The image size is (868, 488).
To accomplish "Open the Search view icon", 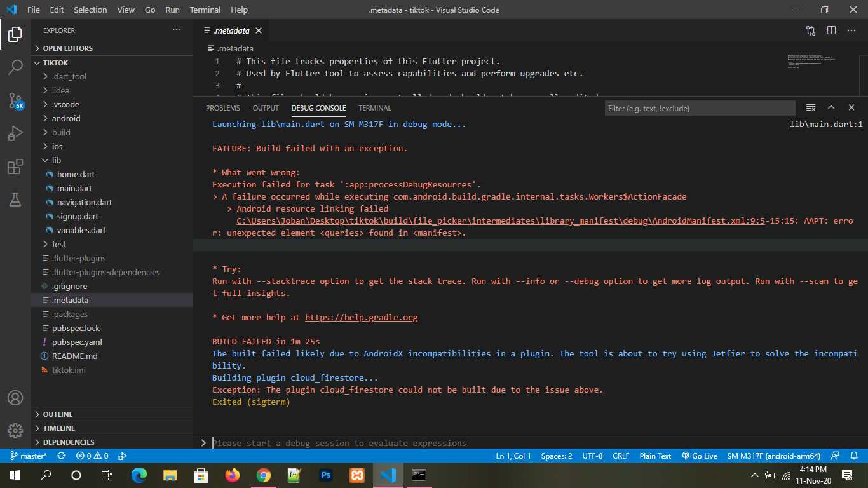I will [15, 67].
